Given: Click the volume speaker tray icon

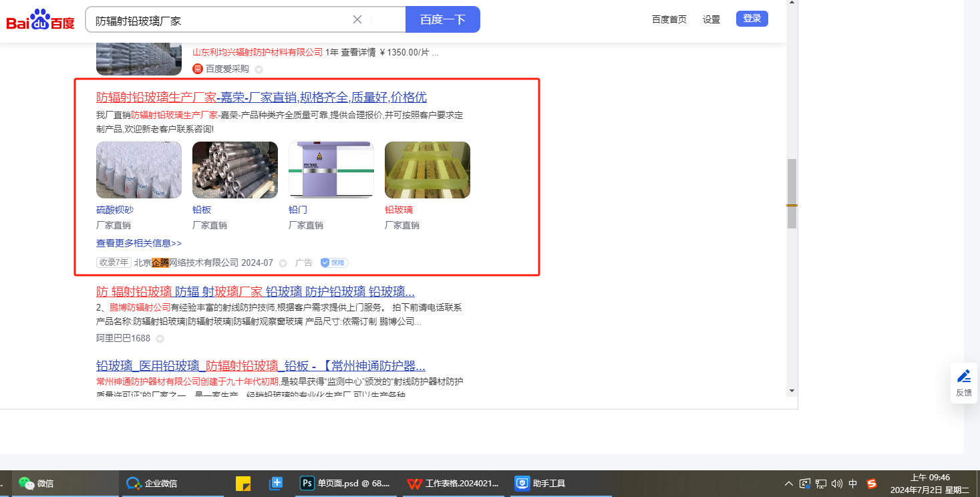Looking at the screenshot, I should click(837, 484).
